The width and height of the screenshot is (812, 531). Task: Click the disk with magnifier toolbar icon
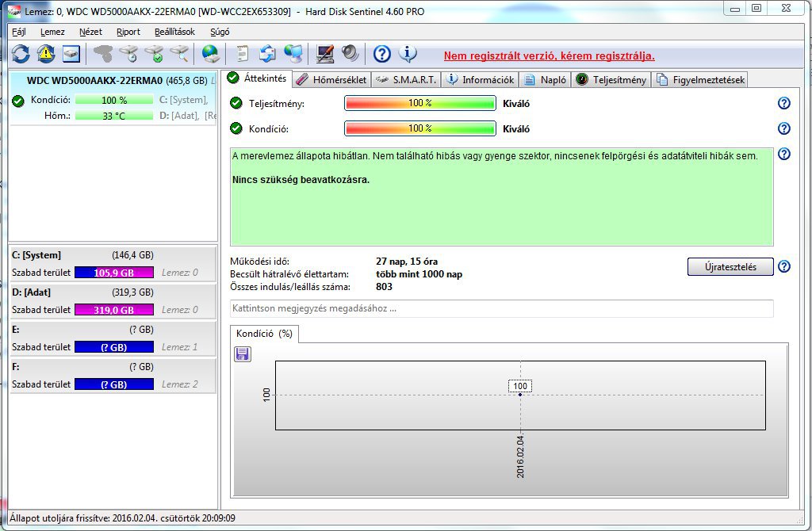pos(179,54)
